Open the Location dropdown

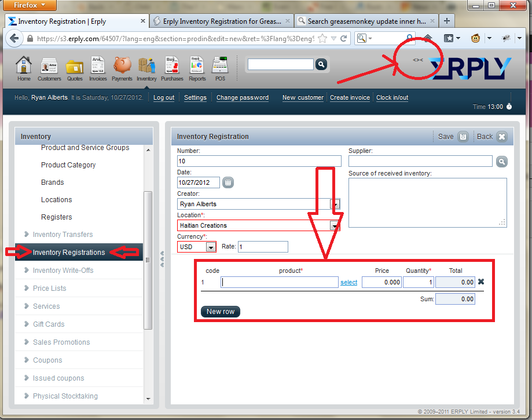click(x=335, y=226)
